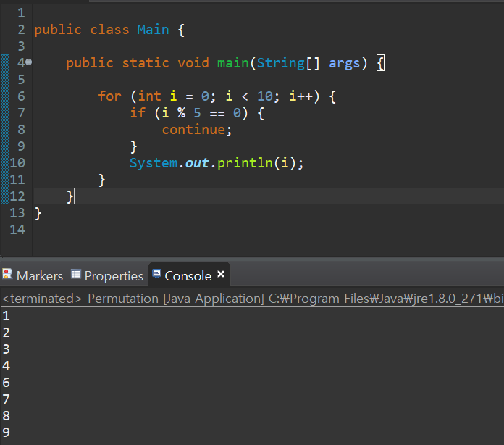
Task: Click console output line '1'
Action: (x=6, y=316)
